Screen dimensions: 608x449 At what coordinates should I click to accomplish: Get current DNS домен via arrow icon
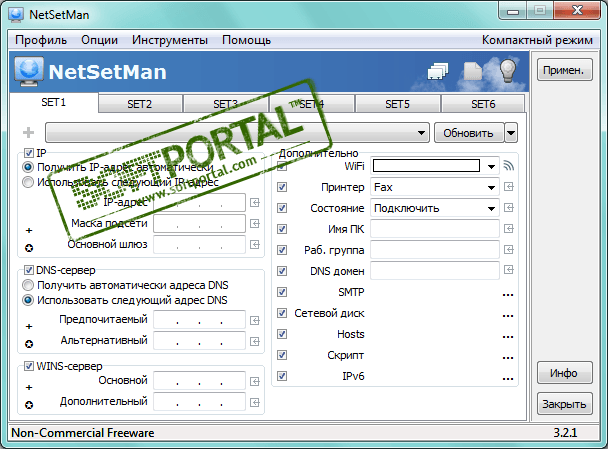coord(509,269)
